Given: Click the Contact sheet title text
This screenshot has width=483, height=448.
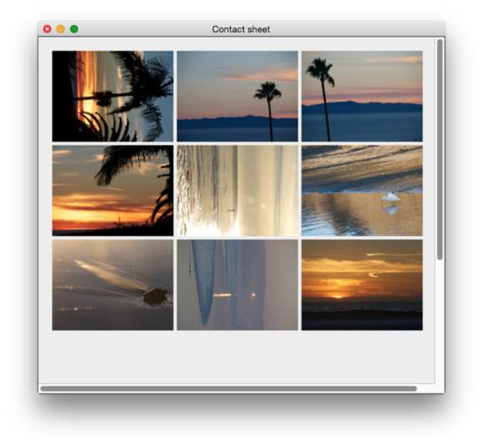Looking at the screenshot, I should click(x=241, y=29).
